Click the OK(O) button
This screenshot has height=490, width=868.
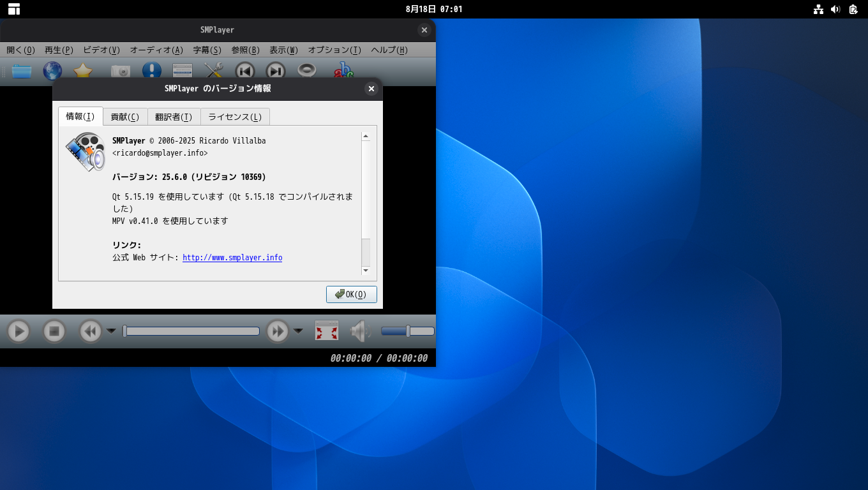click(x=352, y=294)
